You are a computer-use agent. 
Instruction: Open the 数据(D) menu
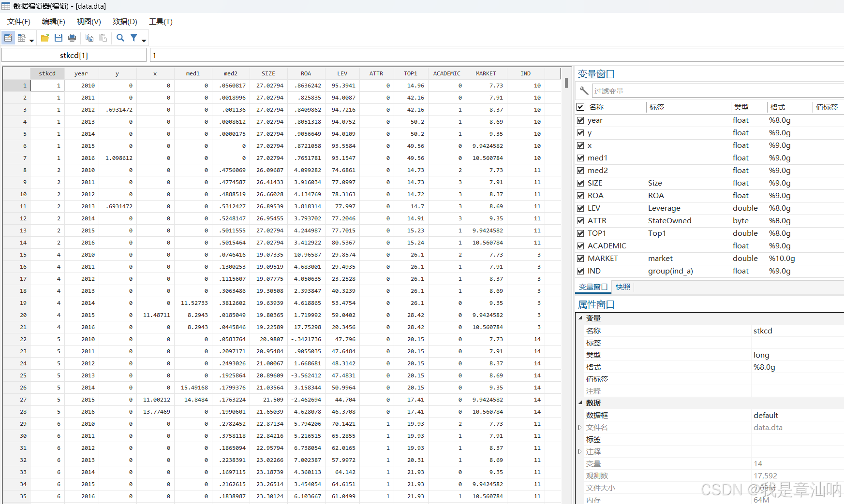pos(125,21)
